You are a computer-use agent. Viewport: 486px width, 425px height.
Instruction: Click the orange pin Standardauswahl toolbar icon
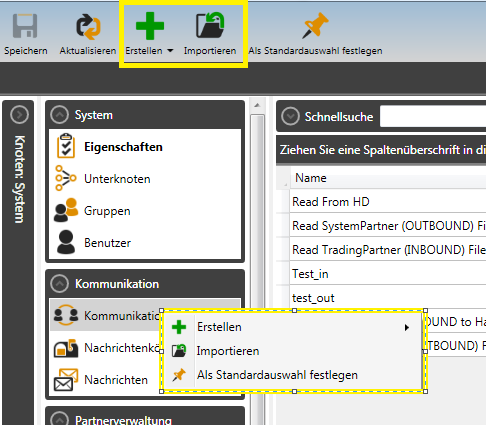[315, 25]
